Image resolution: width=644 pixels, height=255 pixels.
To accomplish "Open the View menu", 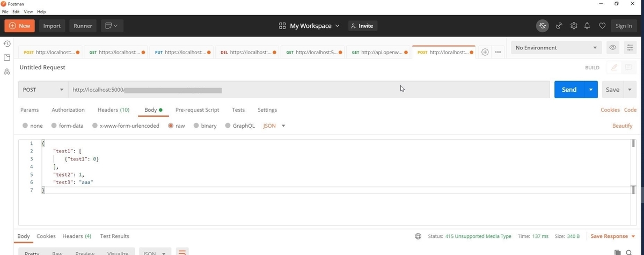I will pyautogui.click(x=28, y=11).
